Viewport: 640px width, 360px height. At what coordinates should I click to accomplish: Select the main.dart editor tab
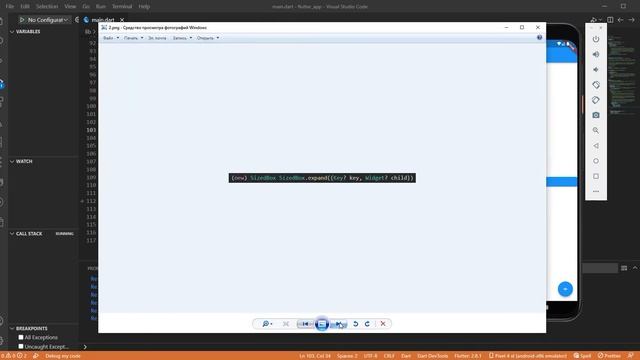coord(102,20)
